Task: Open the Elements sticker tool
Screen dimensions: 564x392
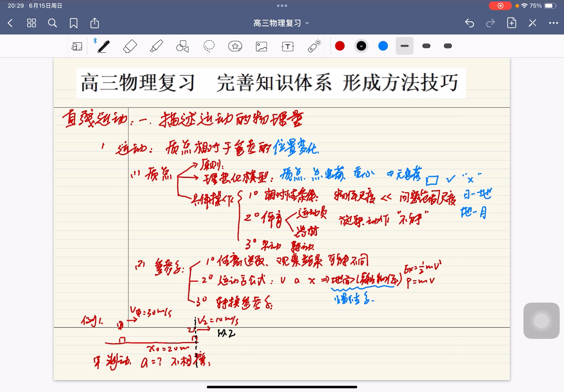Action: tap(235, 46)
